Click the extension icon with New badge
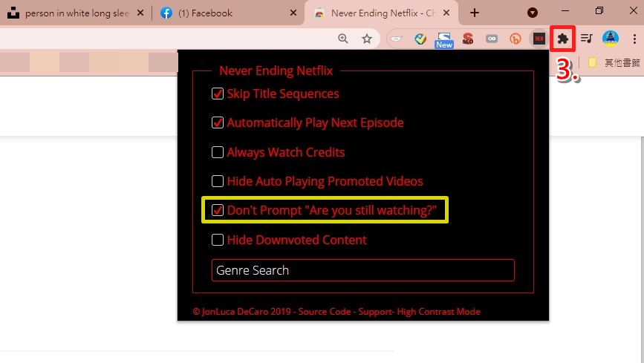Viewport: 644px width, 363px height. (x=444, y=40)
